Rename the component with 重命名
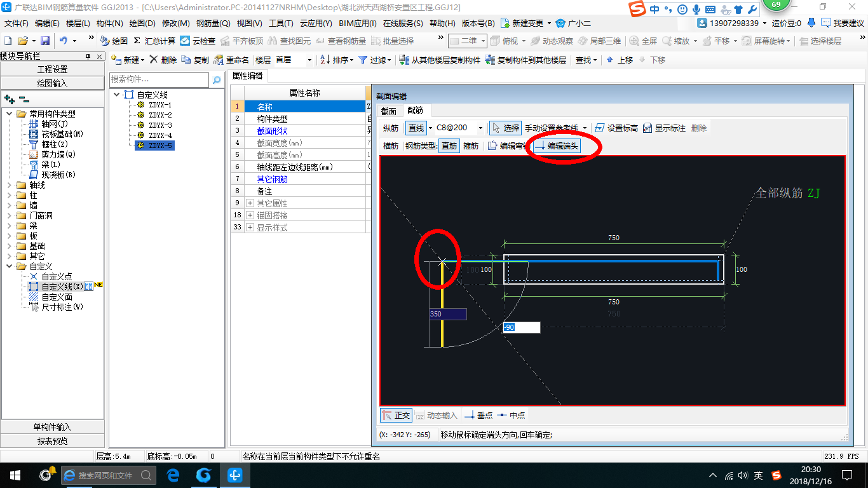 click(x=231, y=60)
